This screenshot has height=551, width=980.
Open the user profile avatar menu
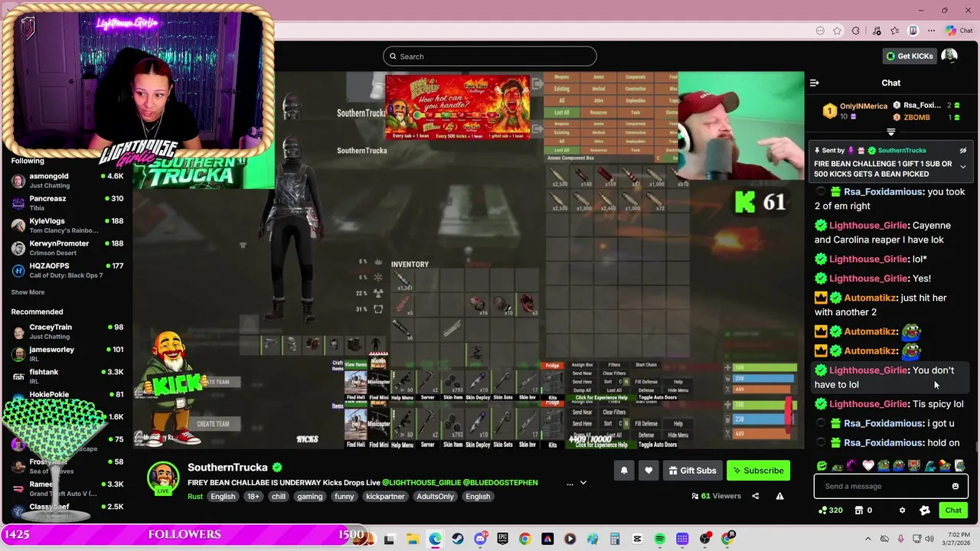[949, 56]
